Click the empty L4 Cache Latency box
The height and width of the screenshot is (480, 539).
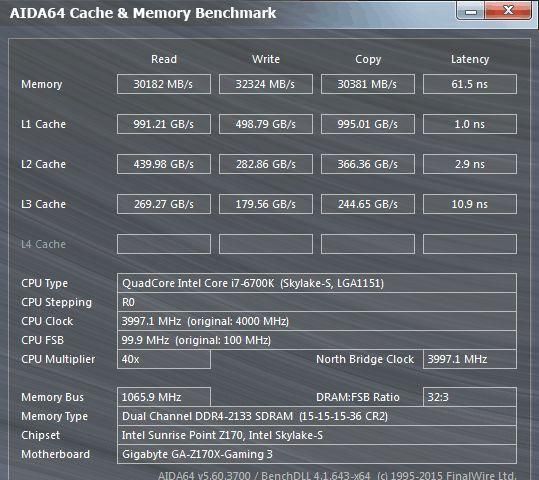coord(470,244)
